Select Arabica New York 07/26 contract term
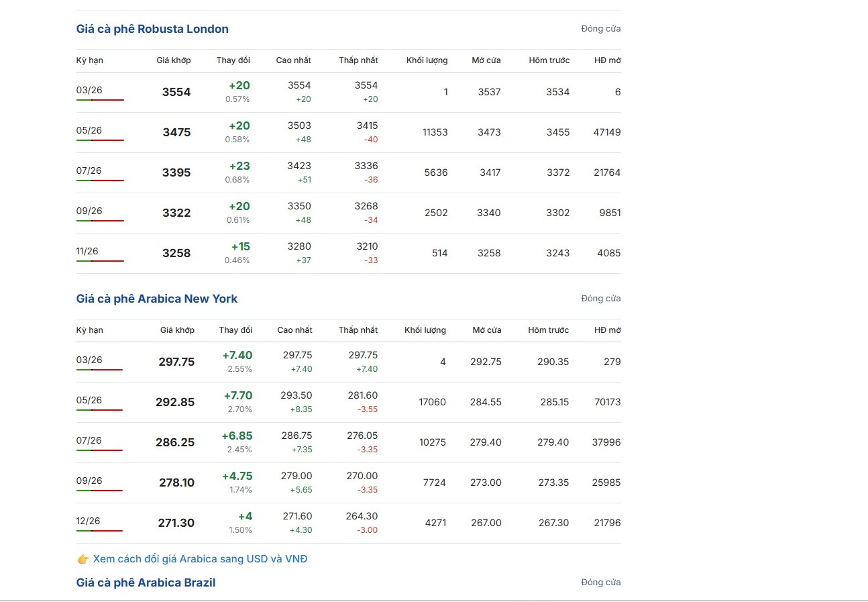Screen dimensions: 868x602 (x=89, y=441)
